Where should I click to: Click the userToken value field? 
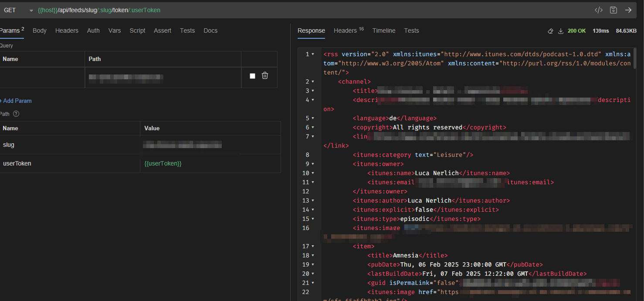pyautogui.click(x=210, y=163)
